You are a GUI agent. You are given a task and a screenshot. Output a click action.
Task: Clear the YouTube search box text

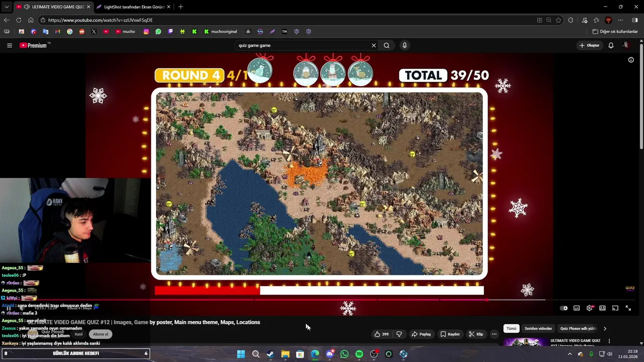pyautogui.click(x=373, y=45)
